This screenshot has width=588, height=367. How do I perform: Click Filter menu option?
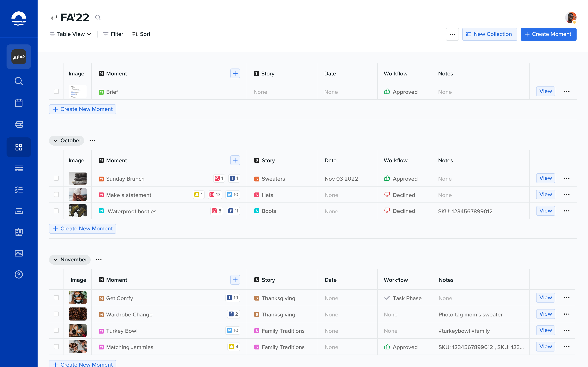pos(112,34)
